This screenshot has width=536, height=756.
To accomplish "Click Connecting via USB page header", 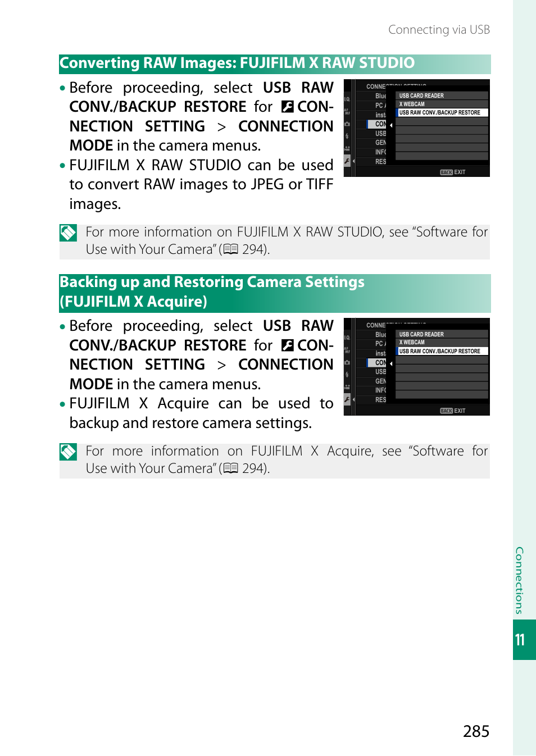I will 439,30.
